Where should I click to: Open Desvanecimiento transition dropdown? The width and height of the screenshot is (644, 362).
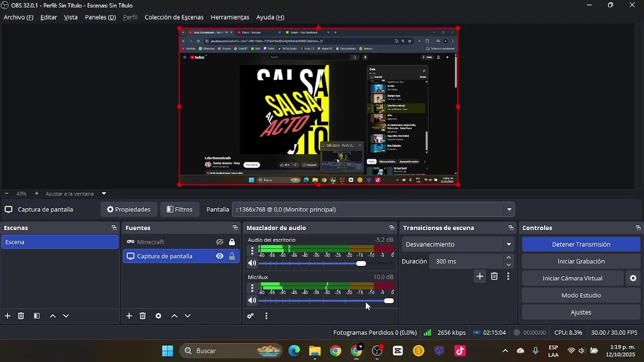(458, 244)
